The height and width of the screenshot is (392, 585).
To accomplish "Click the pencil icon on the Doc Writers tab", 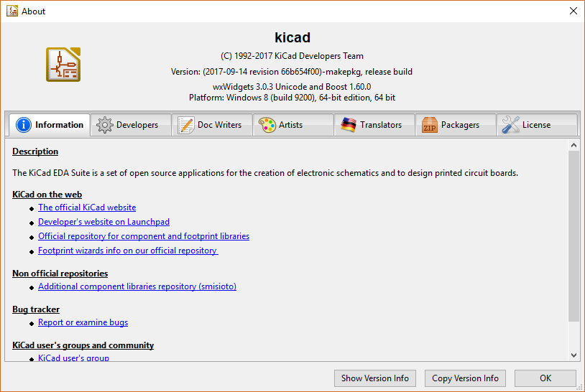I will (x=186, y=125).
